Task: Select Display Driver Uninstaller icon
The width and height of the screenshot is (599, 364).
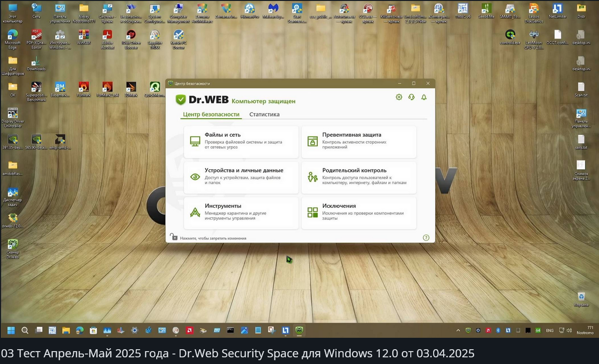Action: tap(13, 118)
